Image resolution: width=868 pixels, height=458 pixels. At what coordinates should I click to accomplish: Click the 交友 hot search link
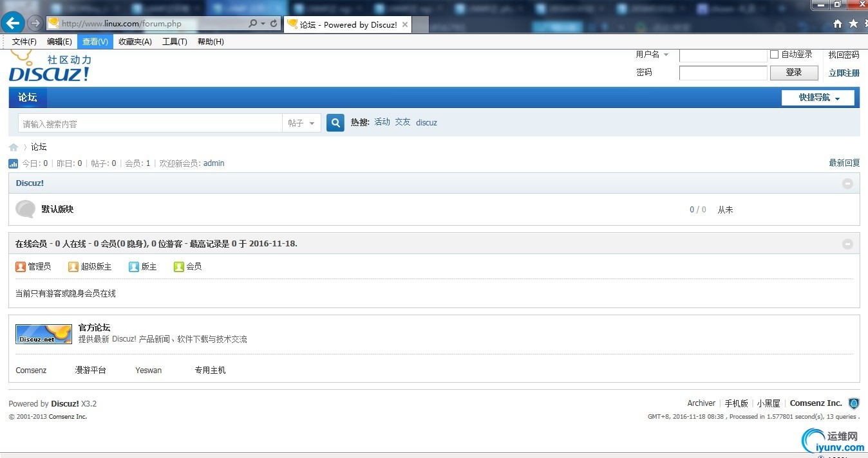[402, 122]
